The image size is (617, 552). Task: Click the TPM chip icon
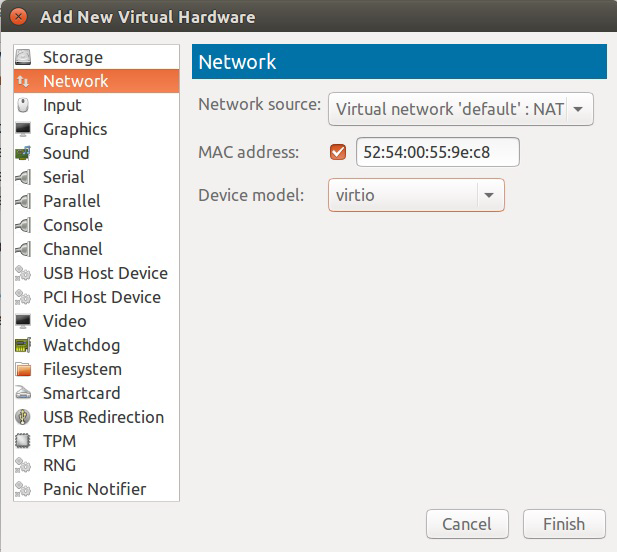tap(24, 441)
